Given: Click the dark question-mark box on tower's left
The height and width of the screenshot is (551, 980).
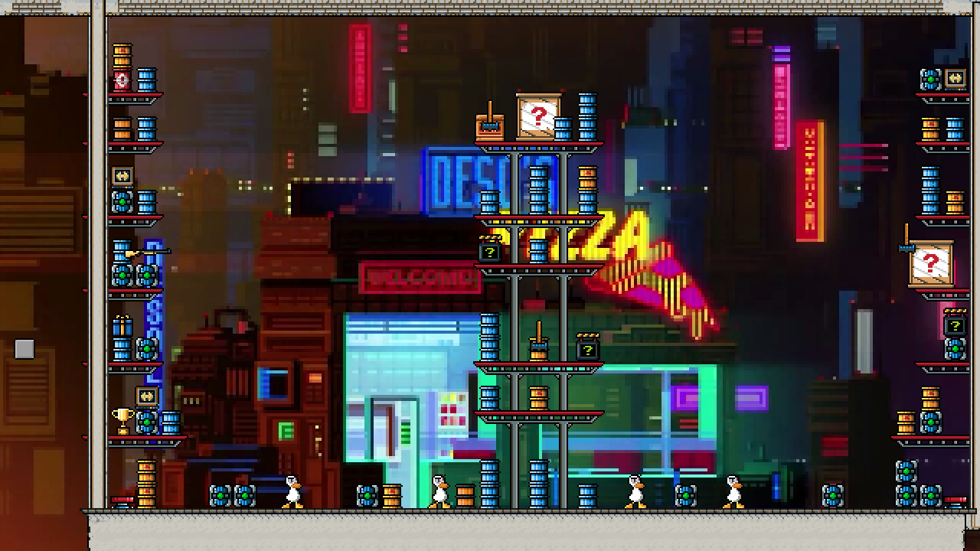Looking at the screenshot, I should tap(489, 250).
